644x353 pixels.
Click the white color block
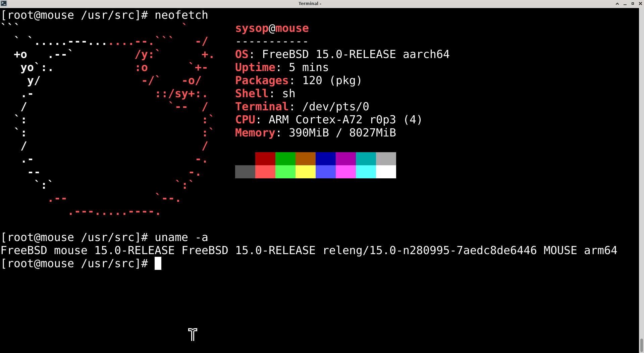386,172
